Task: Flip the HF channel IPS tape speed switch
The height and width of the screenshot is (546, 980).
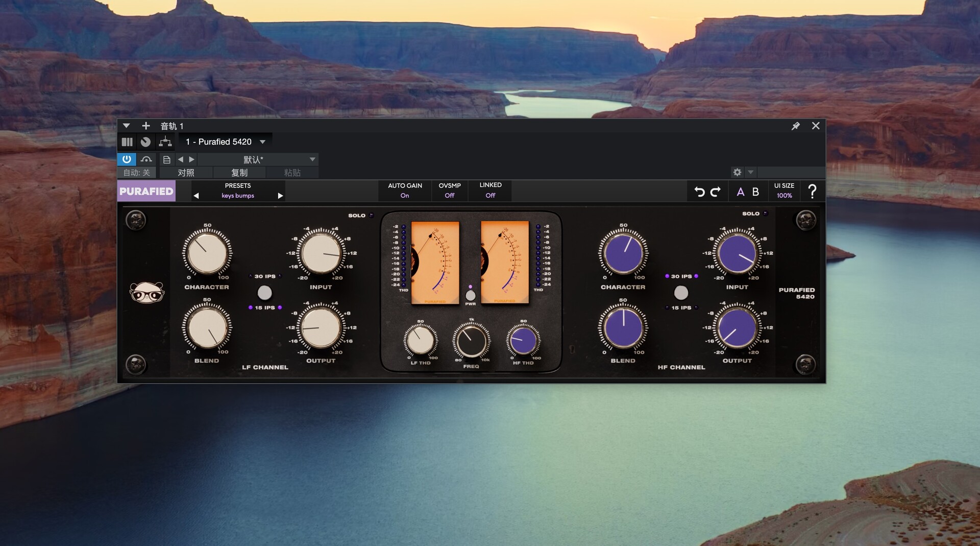Action: point(681,292)
